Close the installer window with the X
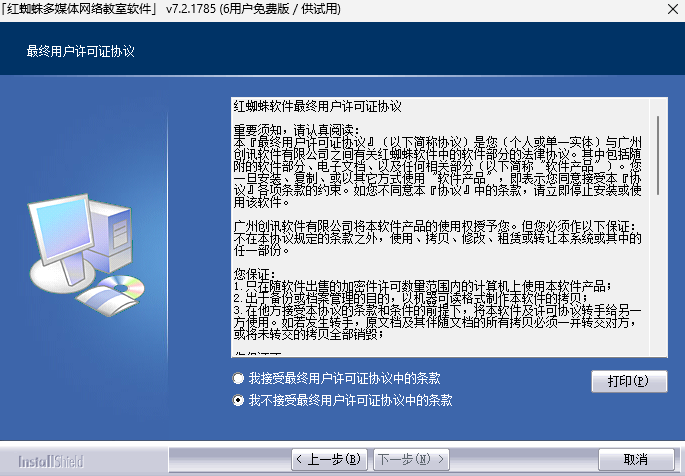685x476 pixels. (x=661, y=10)
